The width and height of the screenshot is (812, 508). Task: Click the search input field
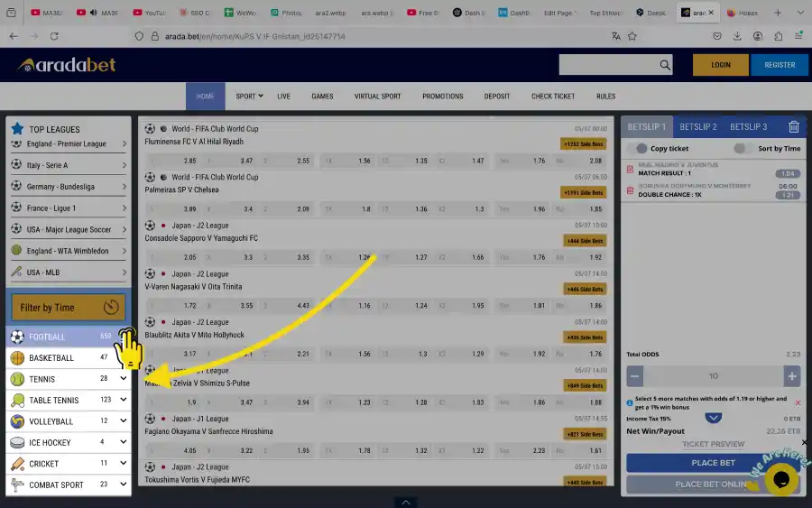click(x=609, y=65)
